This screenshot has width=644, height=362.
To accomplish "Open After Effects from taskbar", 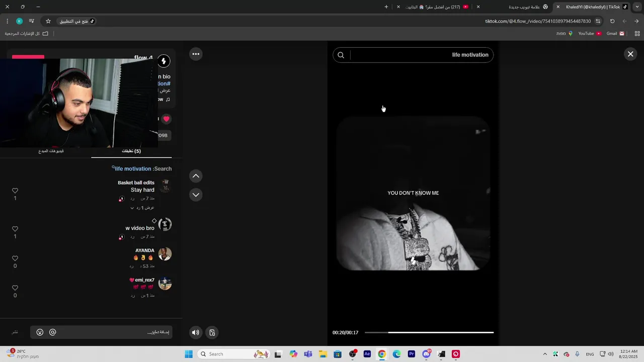I will coord(367,354).
